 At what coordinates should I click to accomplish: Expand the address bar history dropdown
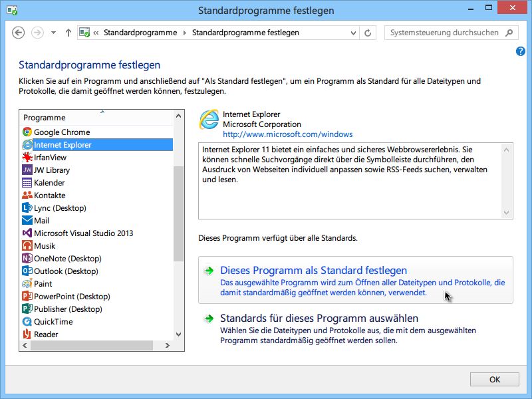(353, 33)
